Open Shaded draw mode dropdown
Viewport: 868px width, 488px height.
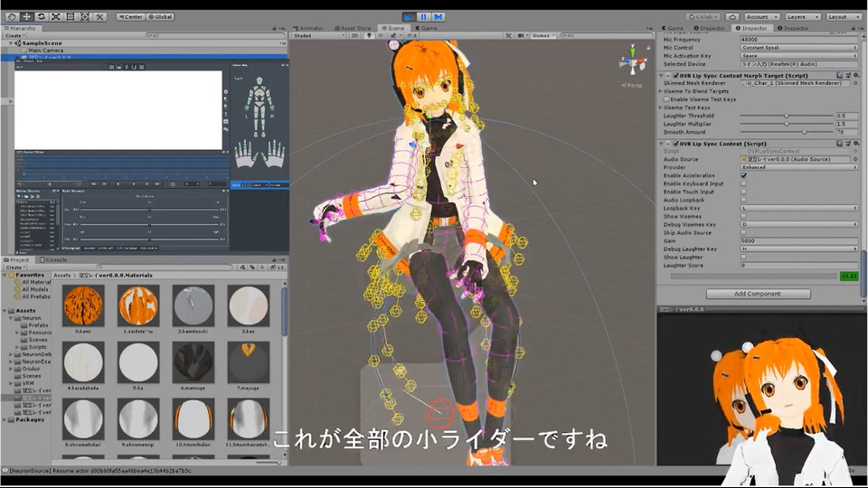tap(319, 35)
